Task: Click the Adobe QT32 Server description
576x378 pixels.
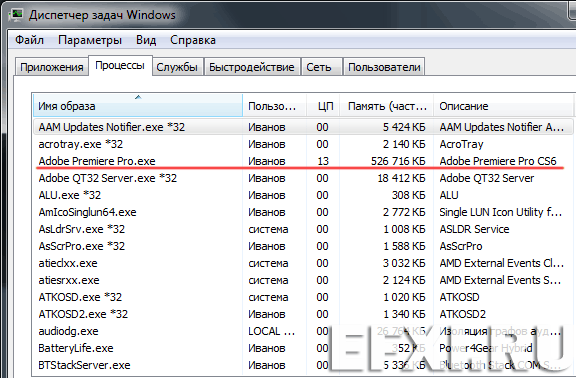Action: click(x=486, y=178)
